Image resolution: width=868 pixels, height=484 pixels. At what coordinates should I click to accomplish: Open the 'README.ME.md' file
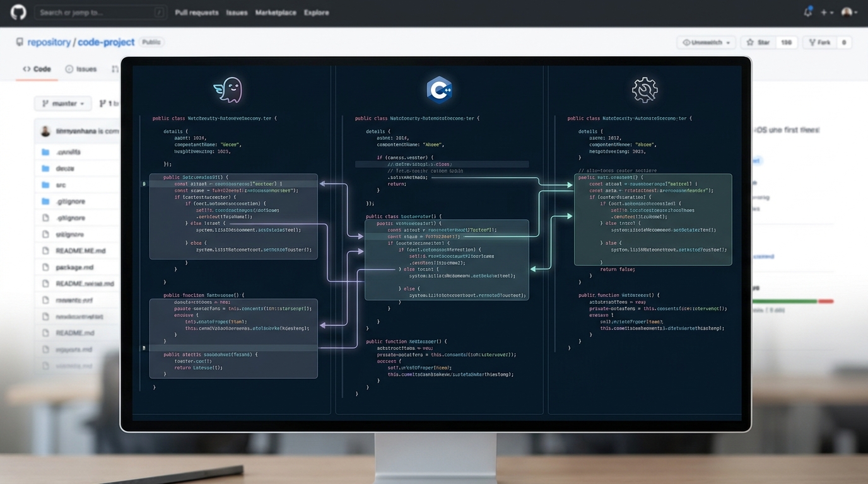click(81, 251)
